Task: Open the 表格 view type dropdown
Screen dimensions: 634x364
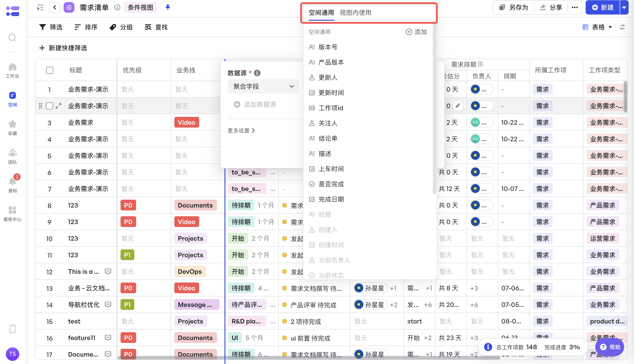Action: [597, 27]
